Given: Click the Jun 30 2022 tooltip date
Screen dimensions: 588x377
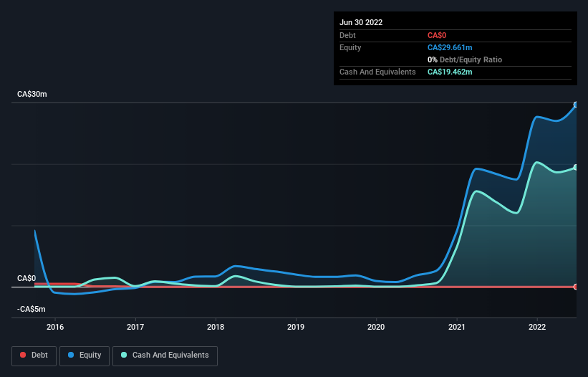Looking at the screenshot, I should (361, 22).
